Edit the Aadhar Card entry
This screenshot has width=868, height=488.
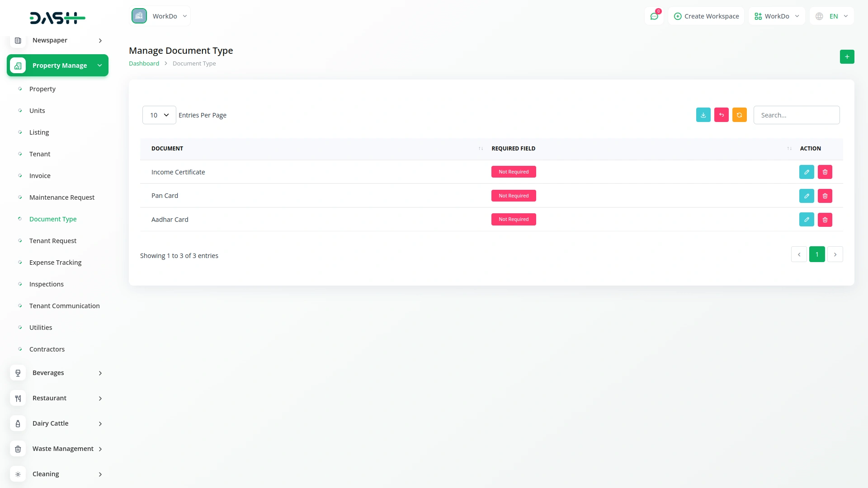pyautogui.click(x=806, y=220)
